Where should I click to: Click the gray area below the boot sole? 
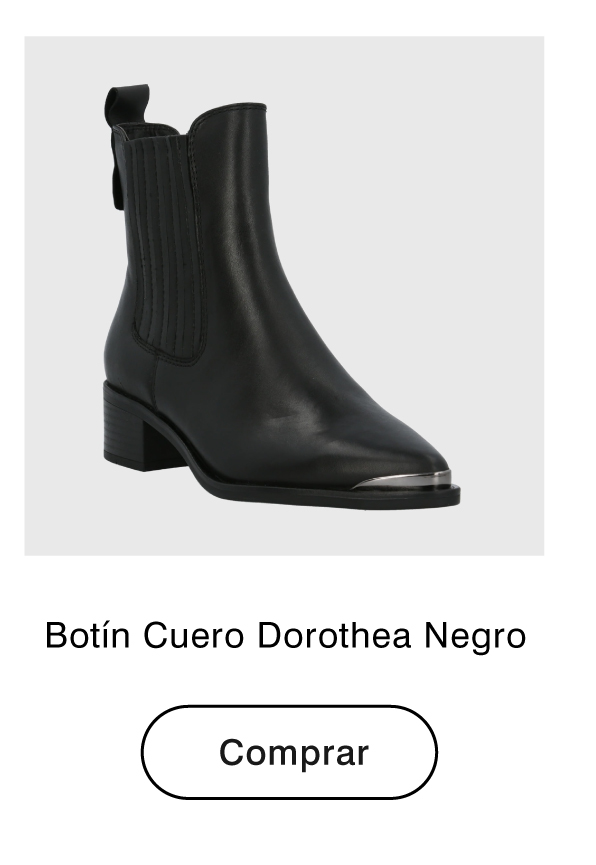[x=284, y=532]
